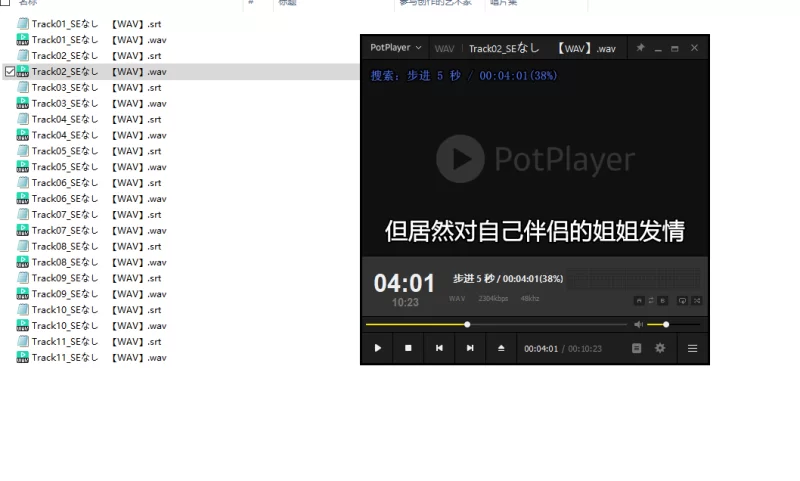Mute audio with speaker icon

pyautogui.click(x=638, y=324)
